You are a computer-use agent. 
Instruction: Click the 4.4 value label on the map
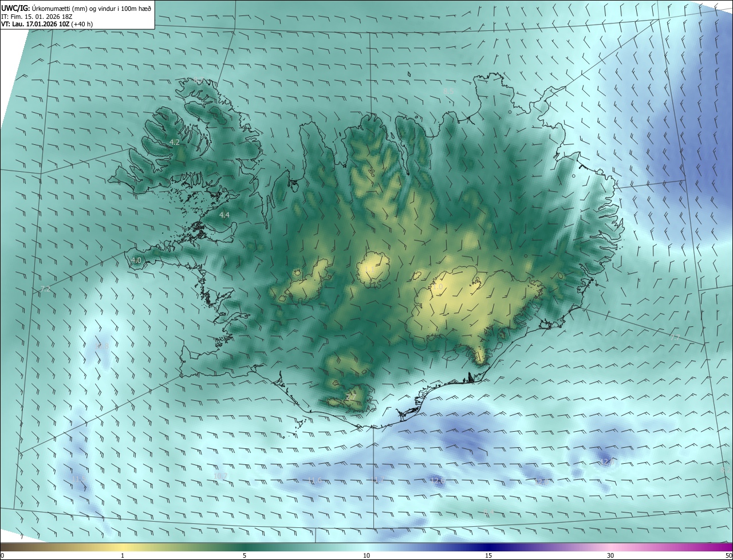224,215
